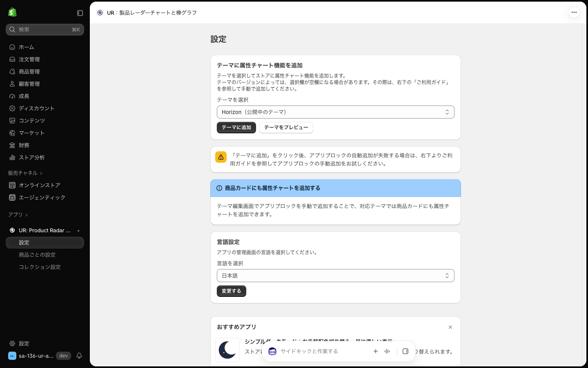Image resolution: width=588 pixels, height=368 pixels.
Task: Click the 注文管理 inbox icon
Action: [12, 59]
